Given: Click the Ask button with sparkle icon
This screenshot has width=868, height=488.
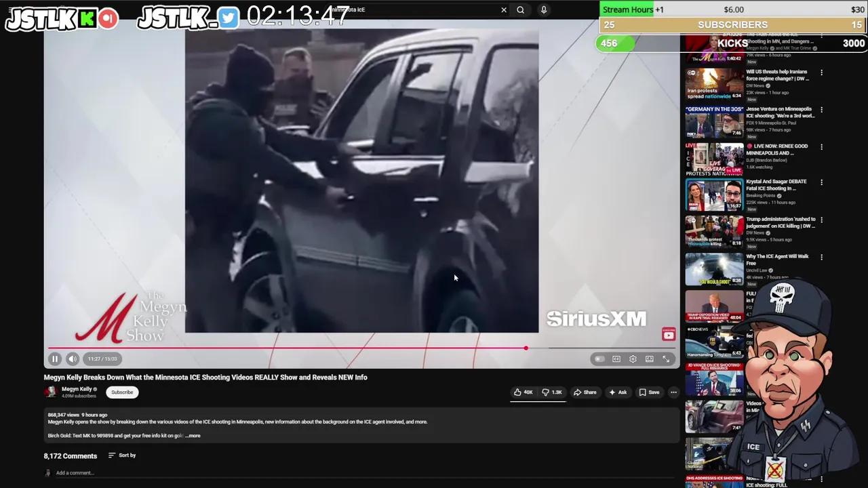Looking at the screenshot, I should tap(618, 392).
